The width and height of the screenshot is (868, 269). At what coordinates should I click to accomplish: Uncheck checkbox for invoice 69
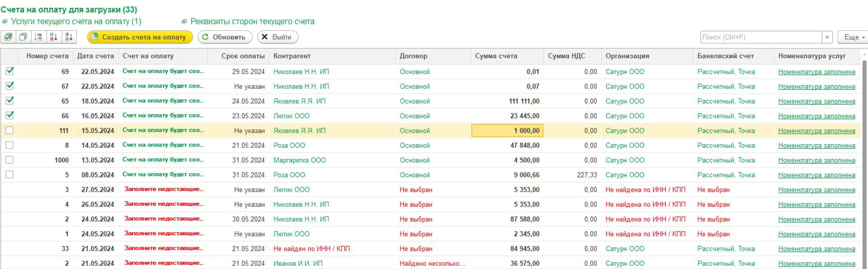(10, 71)
